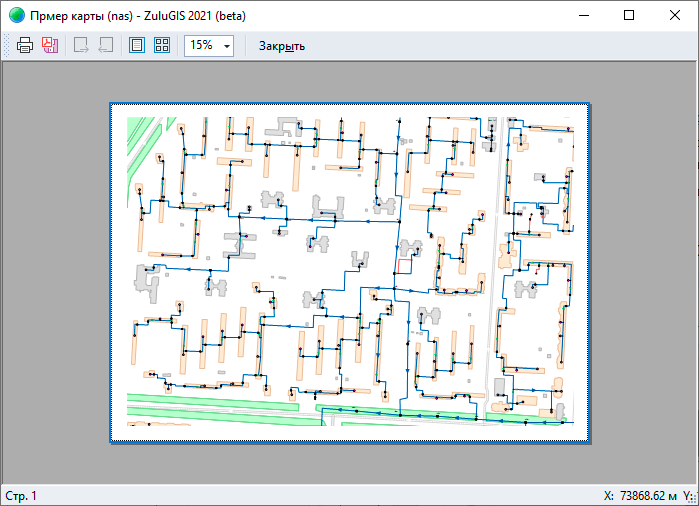
Task: Click the 15% zoom value field
Action: pyautogui.click(x=201, y=46)
